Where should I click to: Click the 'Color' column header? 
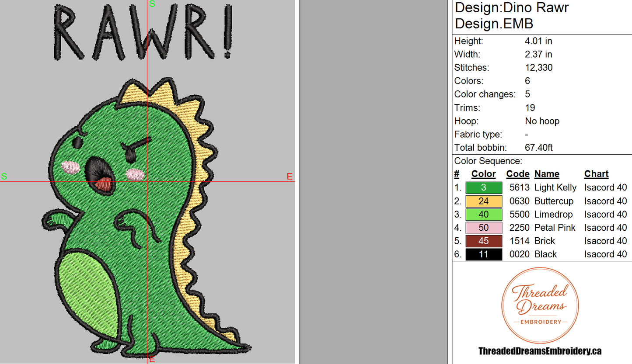click(x=484, y=174)
